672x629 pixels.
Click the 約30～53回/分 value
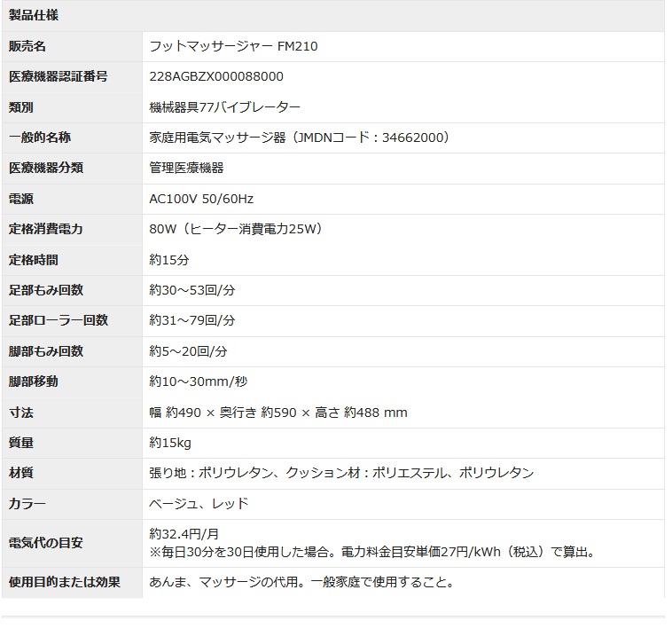pos(192,290)
